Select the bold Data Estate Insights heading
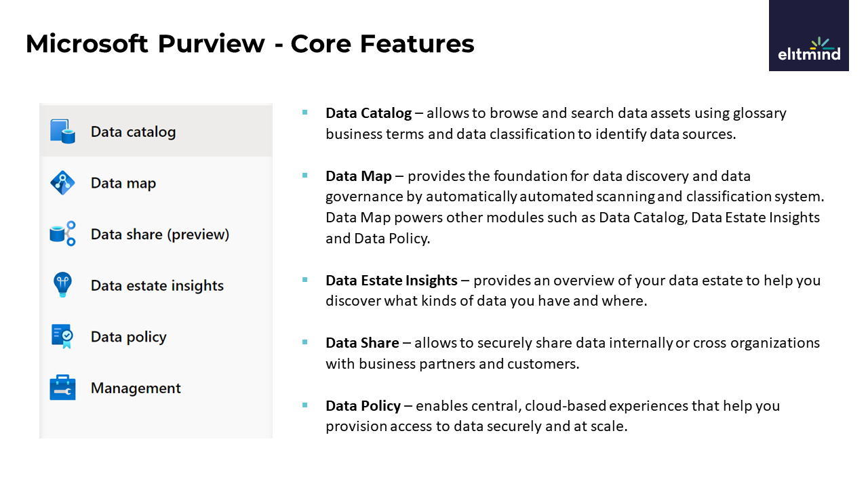Viewport: 868px width, 488px height. [391, 281]
